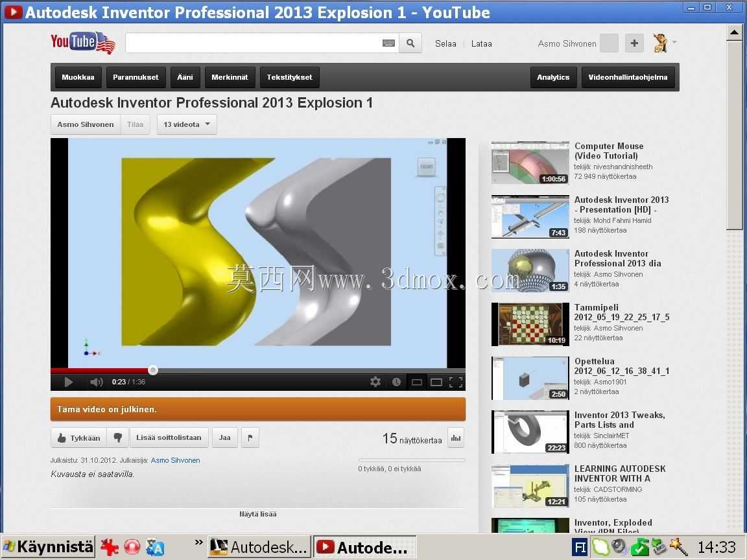Screen dimensions: 747x560
Task: Click Asmo Sihvonen name in header
Action: tap(567, 43)
